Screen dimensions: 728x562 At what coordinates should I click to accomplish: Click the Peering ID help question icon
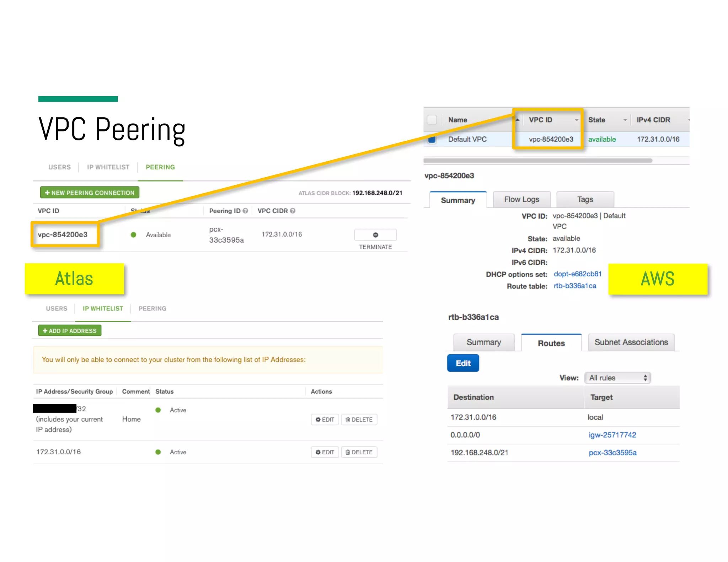point(245,211)
